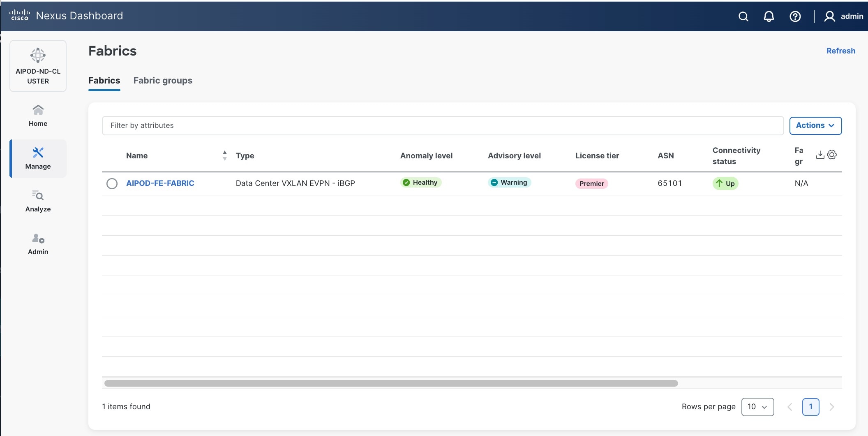Open the admin user menu

coord(844,16)
